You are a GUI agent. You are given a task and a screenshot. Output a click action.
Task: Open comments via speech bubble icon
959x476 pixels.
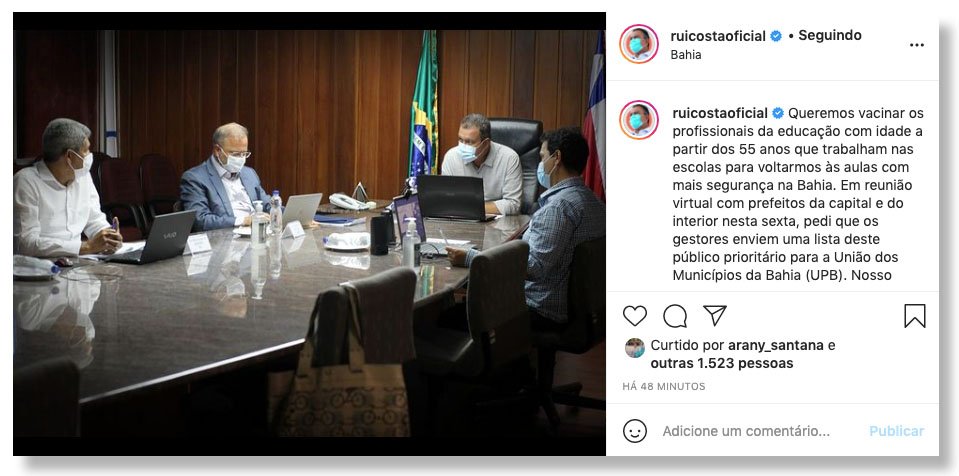click(675, 316)
